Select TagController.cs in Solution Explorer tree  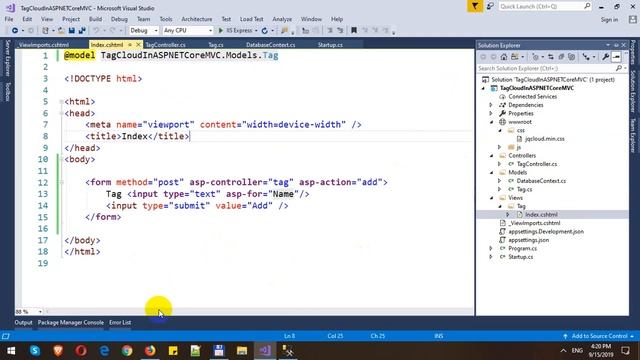click(x=536, y=164)
